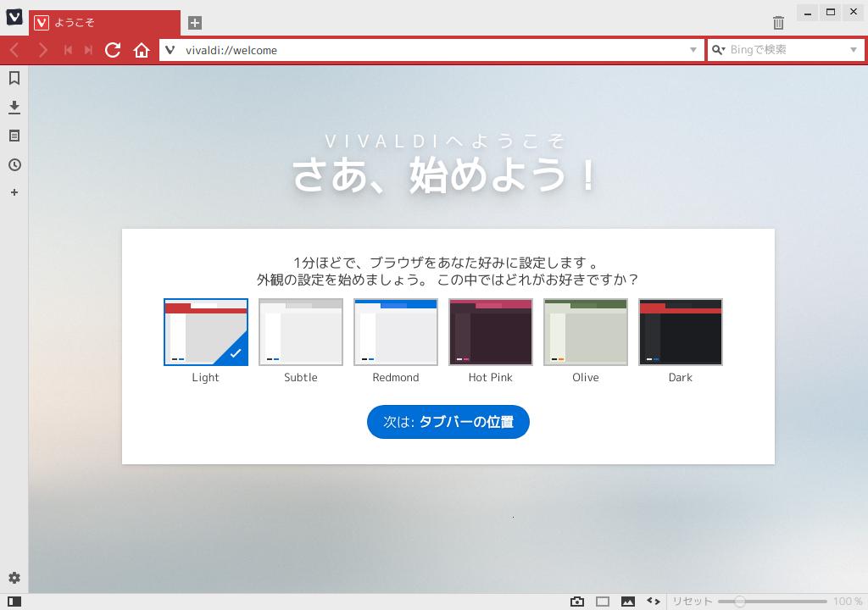Screen dimensions: 868x610
Task: Open the History panel
Action: 14,164
